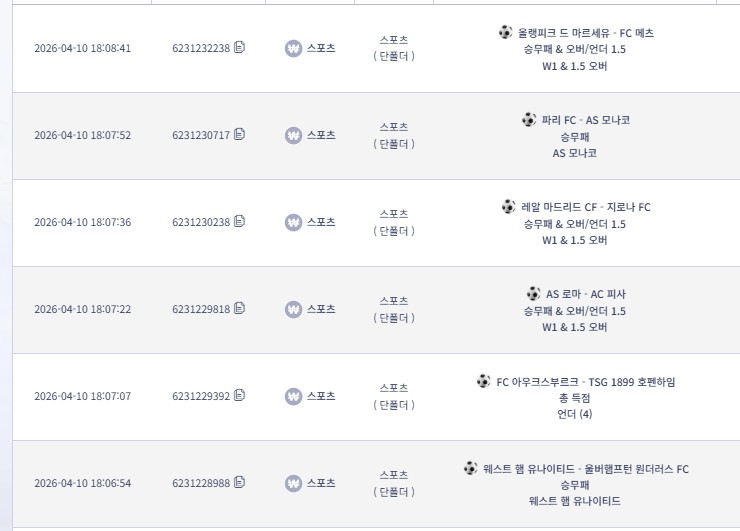740x531 pixels.
Task: Open the 올랭피크 드 마르세유 - FC 메츠 match
Action: 586,33
